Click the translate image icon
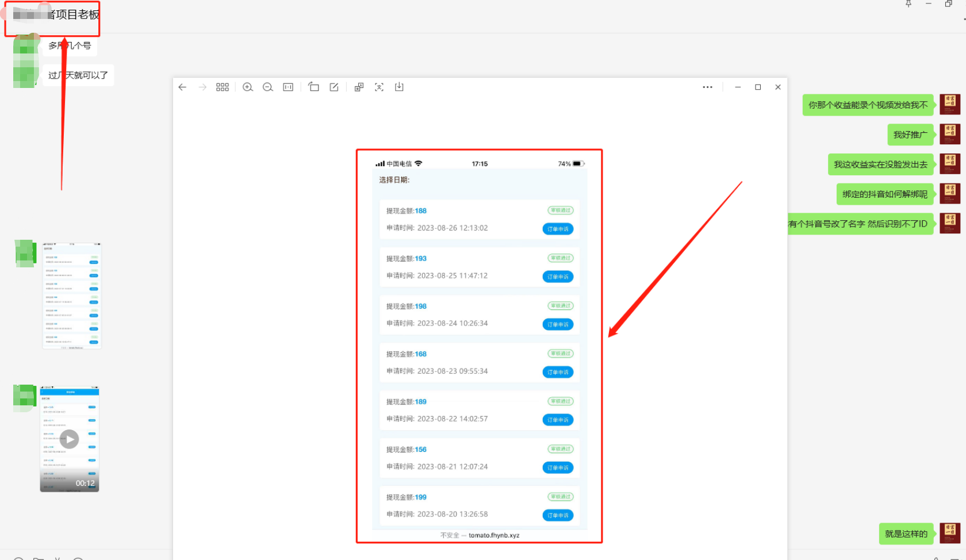The width and height of the screenshot is (966, 560). tap(359, 87)
